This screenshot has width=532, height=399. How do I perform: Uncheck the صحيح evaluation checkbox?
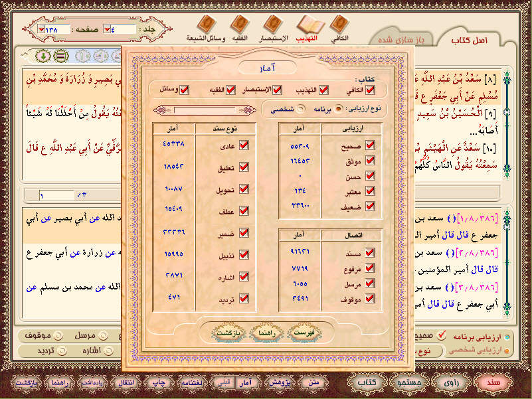(371, 145)
